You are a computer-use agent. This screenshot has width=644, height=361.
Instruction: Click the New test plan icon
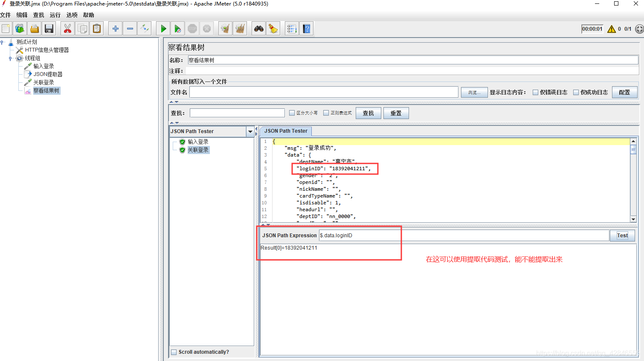pos(6,29)
